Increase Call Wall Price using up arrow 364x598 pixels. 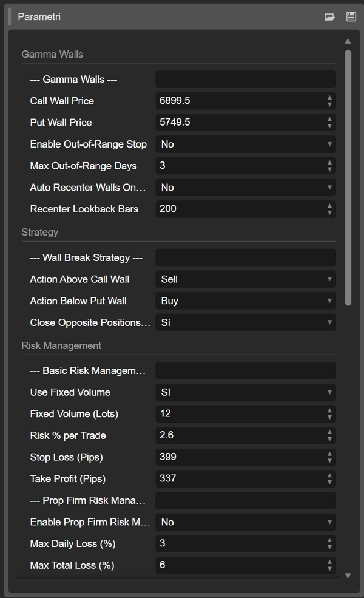[329, 97]
